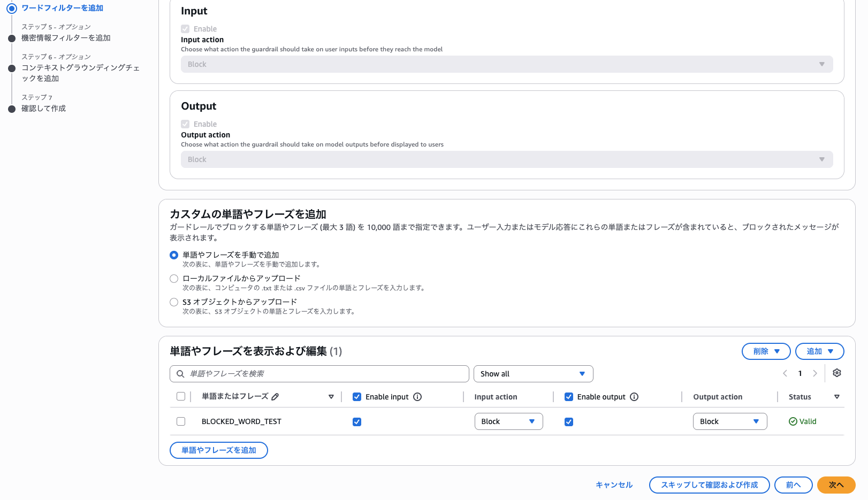Toggle select-all checkbox in table header
868x500 pixels.
[x=181, y=396]
